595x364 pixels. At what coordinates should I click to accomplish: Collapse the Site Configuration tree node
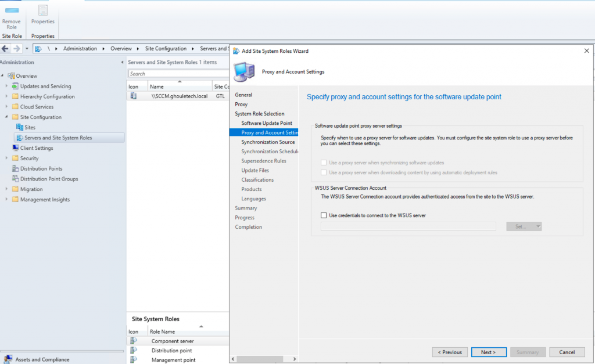(x=7, y=117)
